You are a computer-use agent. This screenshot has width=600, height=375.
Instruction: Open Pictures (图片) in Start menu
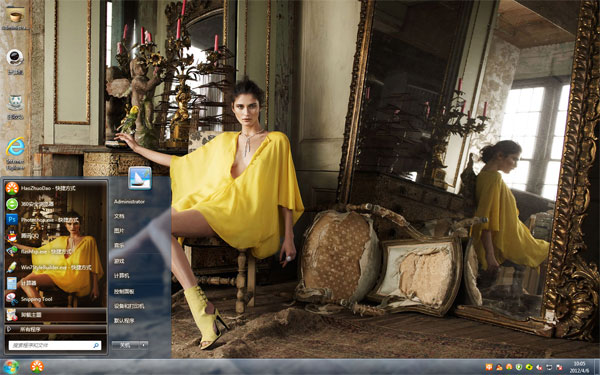tap(119, 231)
